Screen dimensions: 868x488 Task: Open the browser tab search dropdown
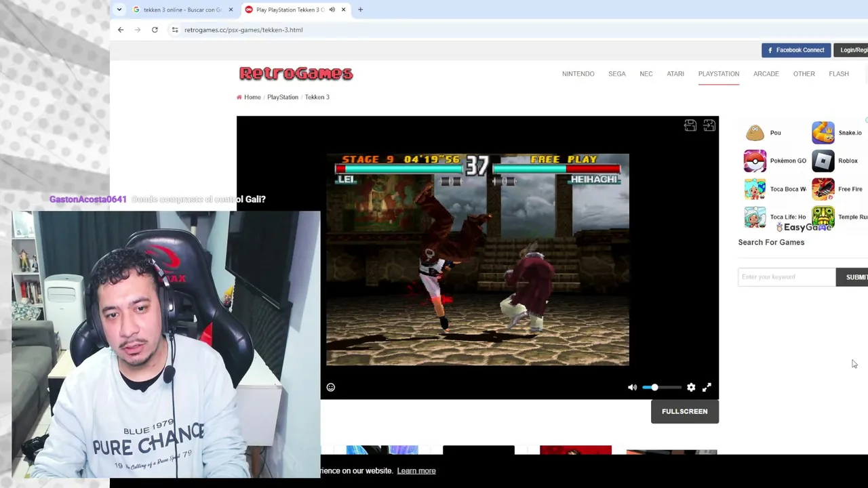pos(119,9)
